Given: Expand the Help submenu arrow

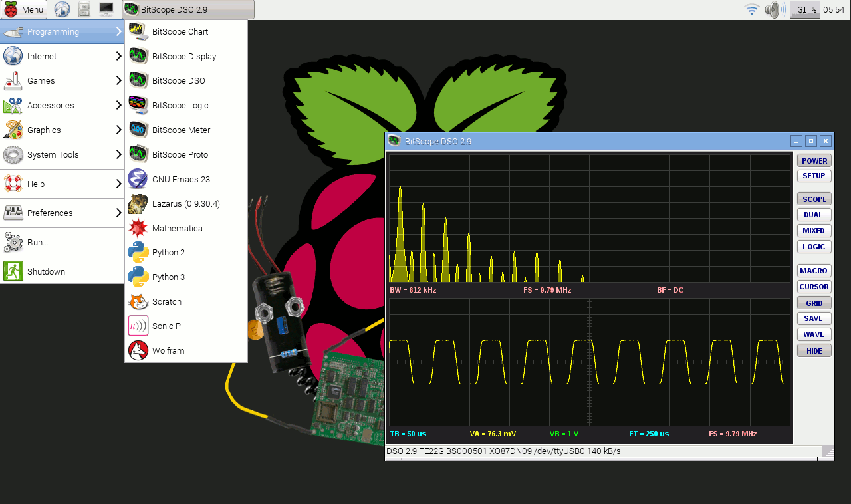Looking at the screenshot, I should tap(118, 184).
